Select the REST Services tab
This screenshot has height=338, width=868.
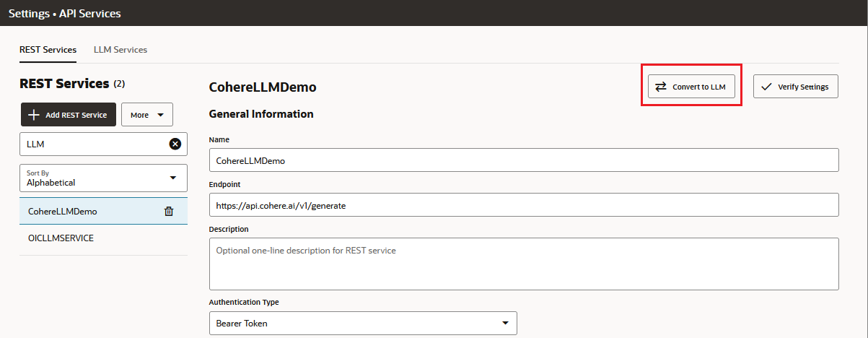(x=48, y=50)
